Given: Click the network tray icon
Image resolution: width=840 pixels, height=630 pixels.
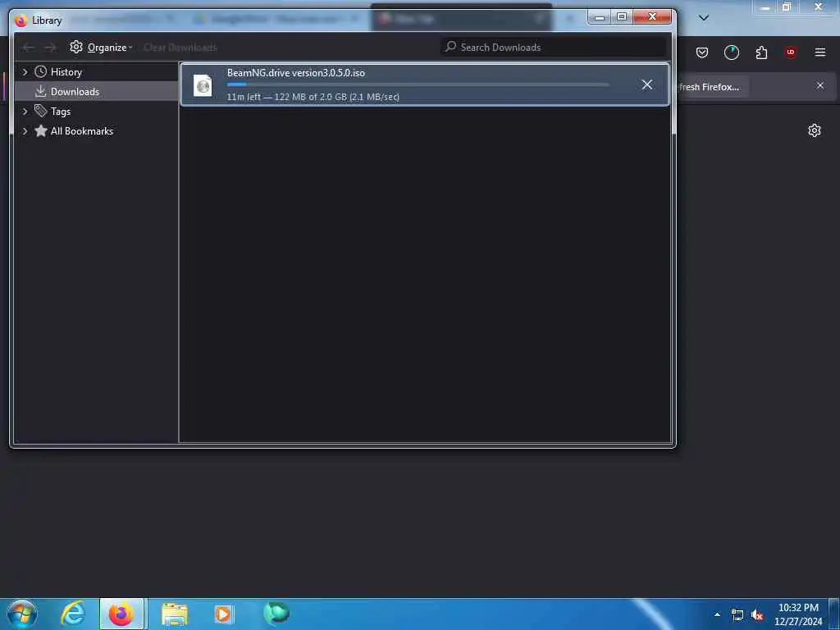Looking at the screenshot, I should point(737,615).
